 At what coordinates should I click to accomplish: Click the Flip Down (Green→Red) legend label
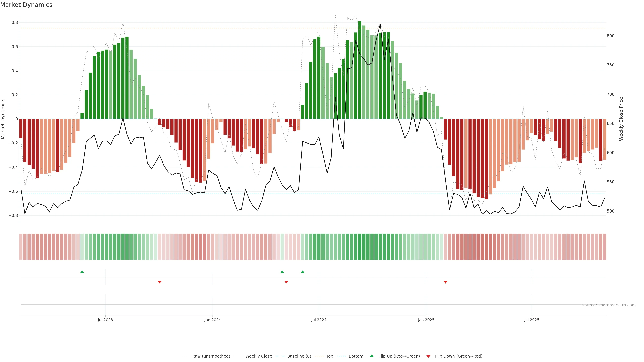[459, 356]
